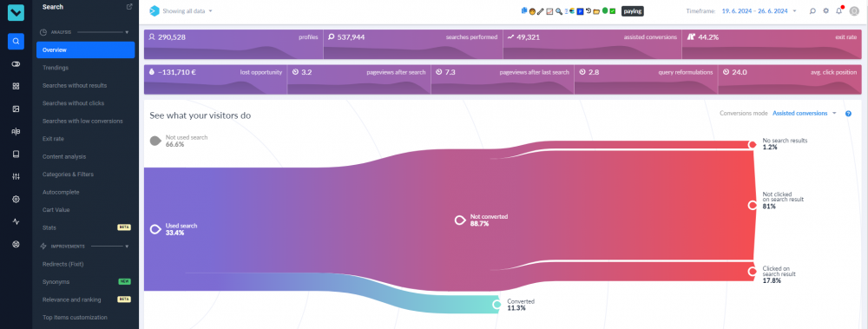Click the lost opportunity stat tile
This screenshot has height=329, width=868.
click(x=215, y=80)
